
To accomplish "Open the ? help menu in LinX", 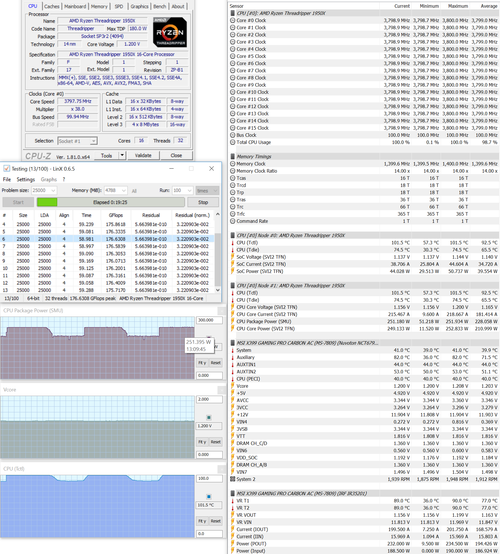I will pyautogui.click(x=64, y=179).
